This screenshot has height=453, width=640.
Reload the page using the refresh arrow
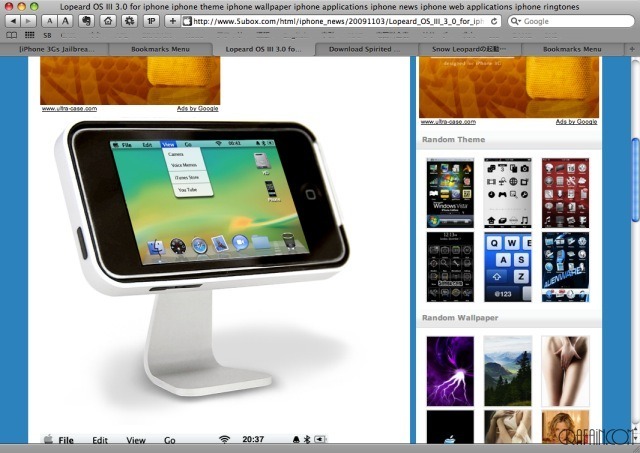[494, 21]
